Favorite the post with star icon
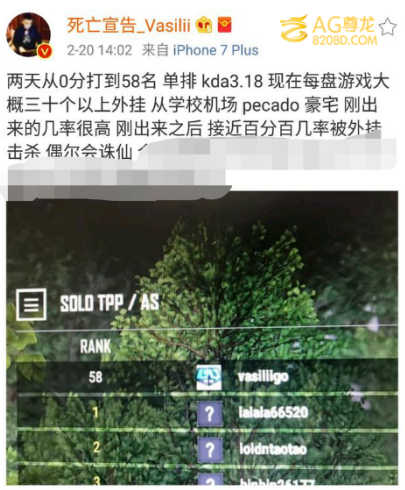Viewport: 405px width, 490px height. [388, 27]
